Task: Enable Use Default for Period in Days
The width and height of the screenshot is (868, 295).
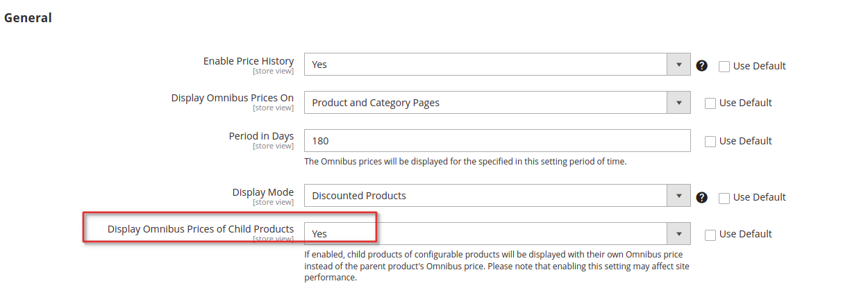Action: [x=710, y=142]
